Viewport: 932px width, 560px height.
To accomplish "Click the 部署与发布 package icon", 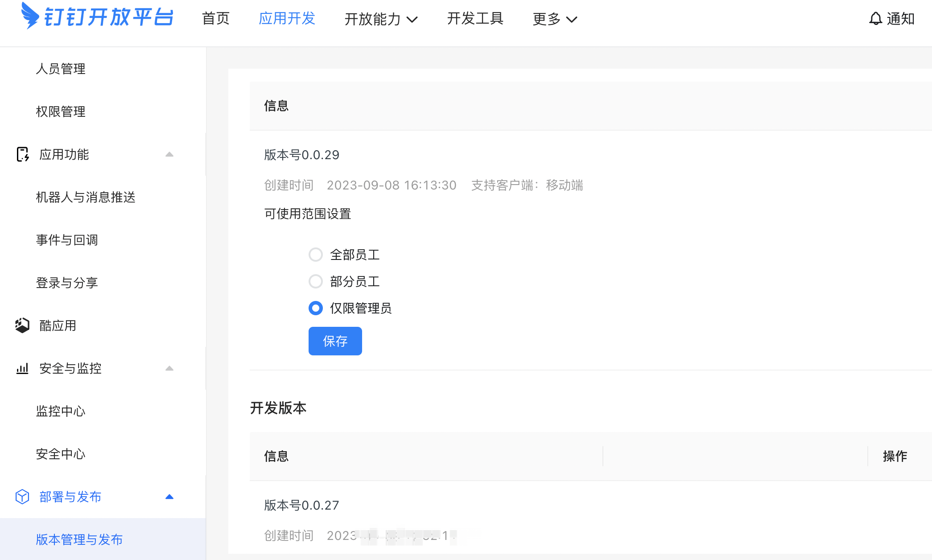I will (22, 497).
